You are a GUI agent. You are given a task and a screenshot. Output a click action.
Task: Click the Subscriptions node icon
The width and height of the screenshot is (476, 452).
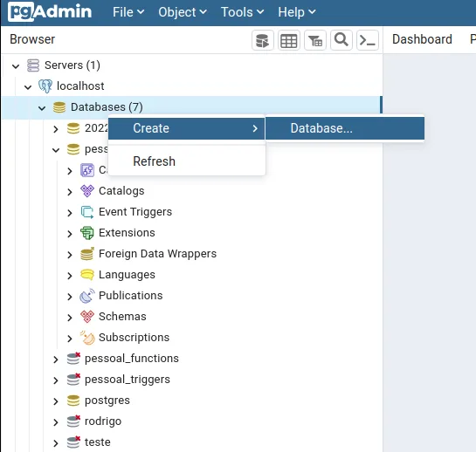pyautogui.click(x=87, y=338)
